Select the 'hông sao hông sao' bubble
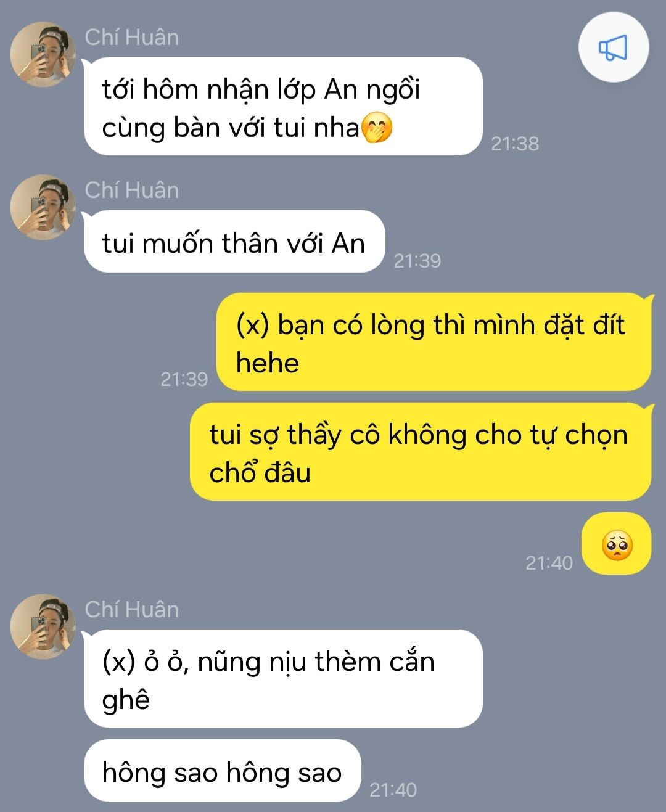This screenshot has height=812, width=666. click(222, 771)
